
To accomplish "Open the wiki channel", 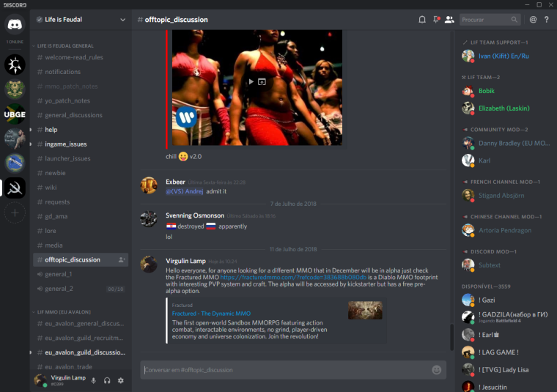I will [81, 187].
